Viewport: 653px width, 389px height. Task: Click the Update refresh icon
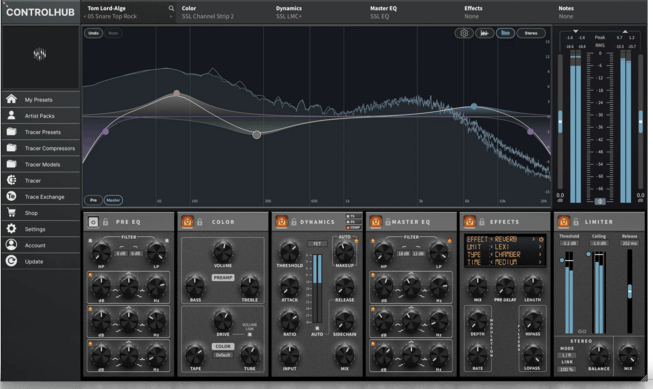click(x=11, y=261)
